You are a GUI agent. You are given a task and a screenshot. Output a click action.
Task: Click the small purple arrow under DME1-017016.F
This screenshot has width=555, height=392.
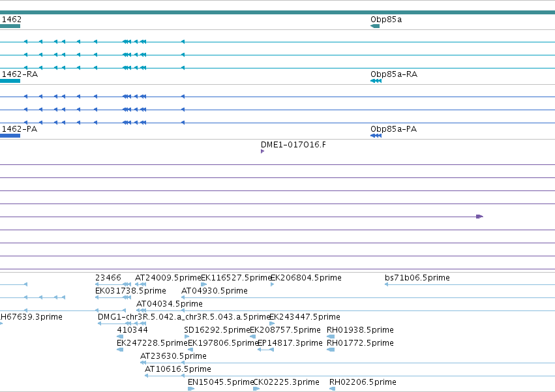[262, 151]
